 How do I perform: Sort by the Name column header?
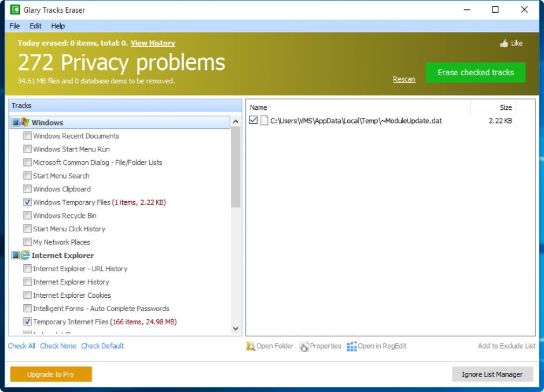click(x=358, y=108)
